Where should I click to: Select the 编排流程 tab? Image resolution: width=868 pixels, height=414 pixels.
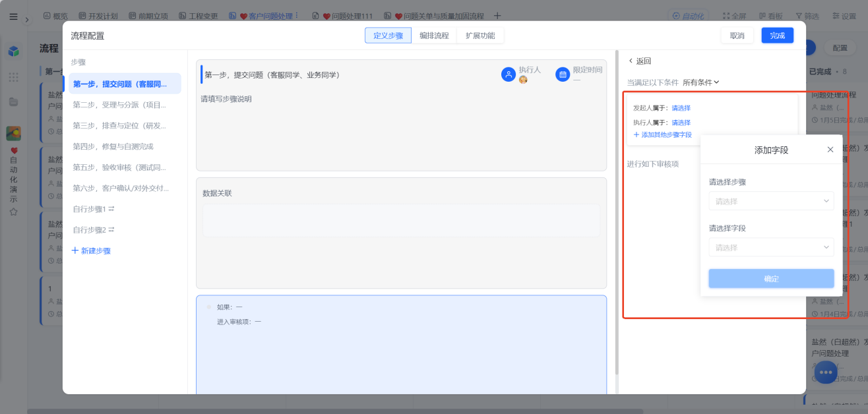(434, 36)
